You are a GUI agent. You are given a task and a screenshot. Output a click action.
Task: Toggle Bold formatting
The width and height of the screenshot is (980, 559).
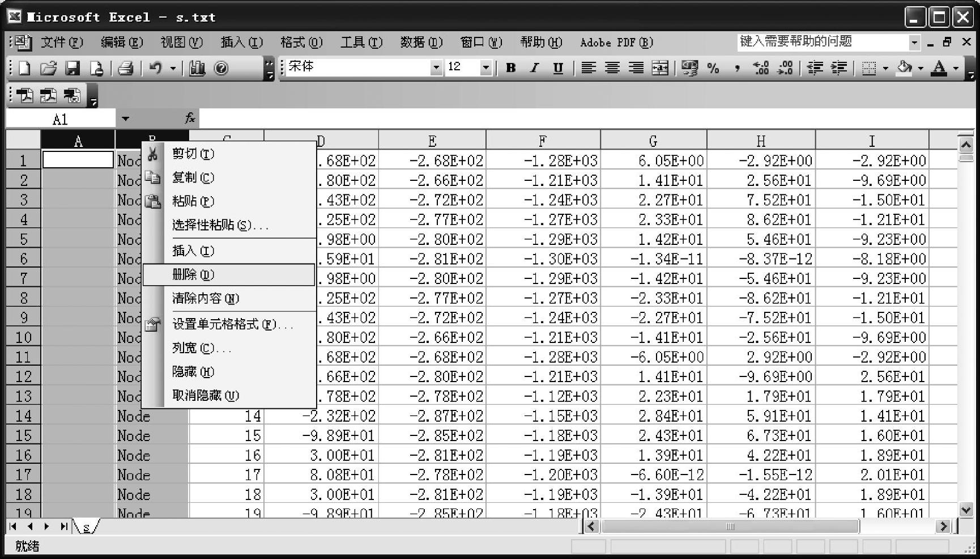point(511,68)
